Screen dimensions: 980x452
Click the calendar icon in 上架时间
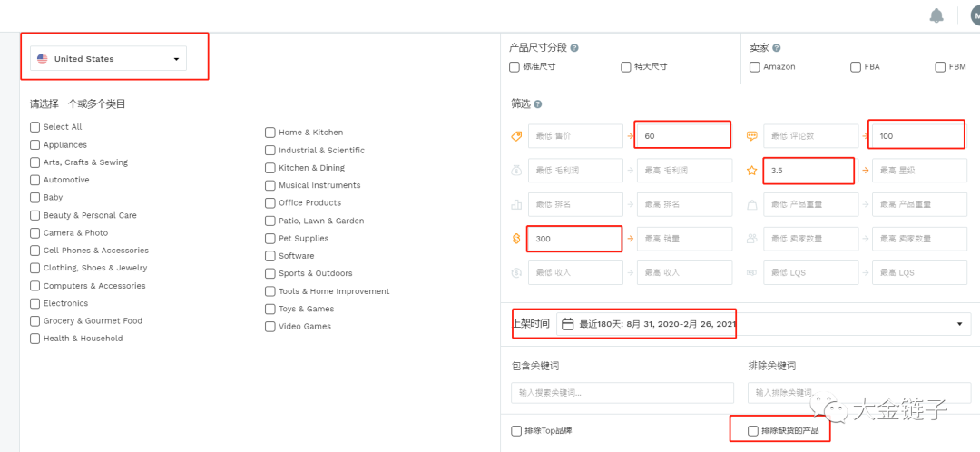pos(567,324)
